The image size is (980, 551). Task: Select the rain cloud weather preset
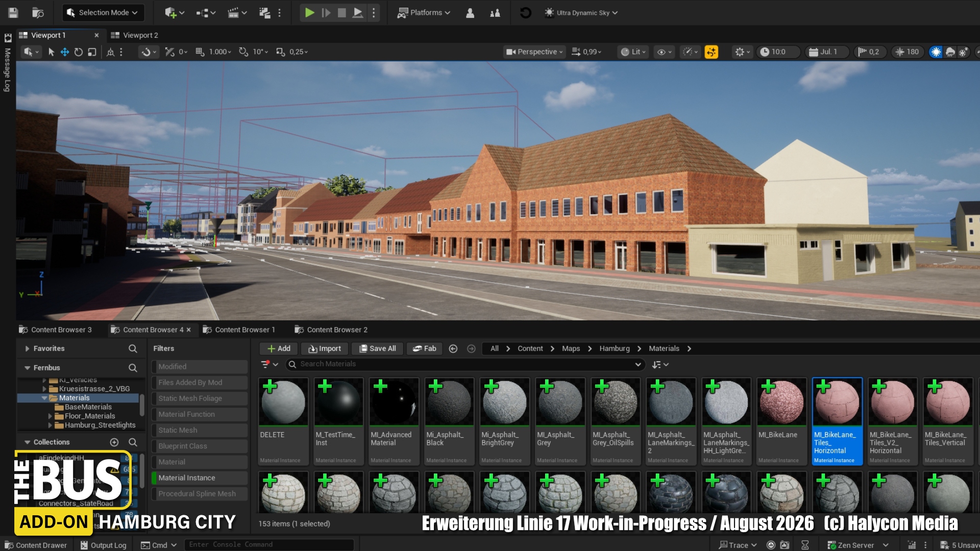(950, 52)
